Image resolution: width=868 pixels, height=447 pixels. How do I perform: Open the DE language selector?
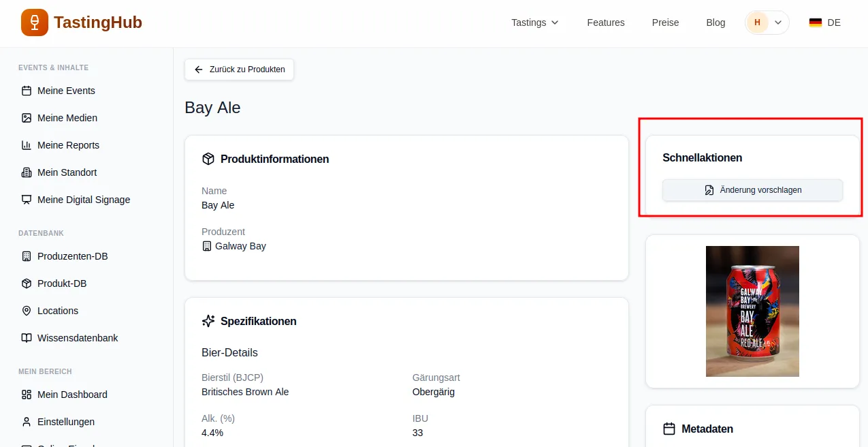pos(824,22)
